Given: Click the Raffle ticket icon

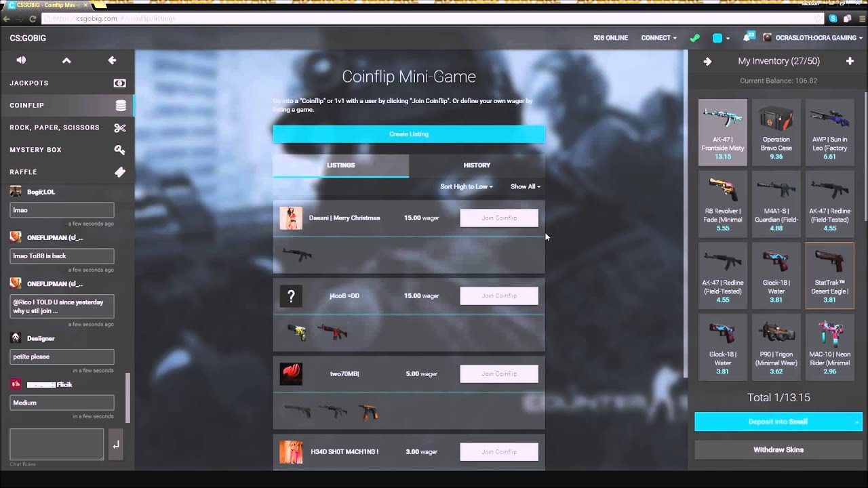Looking at the screenshot, I should pos(120,172).
